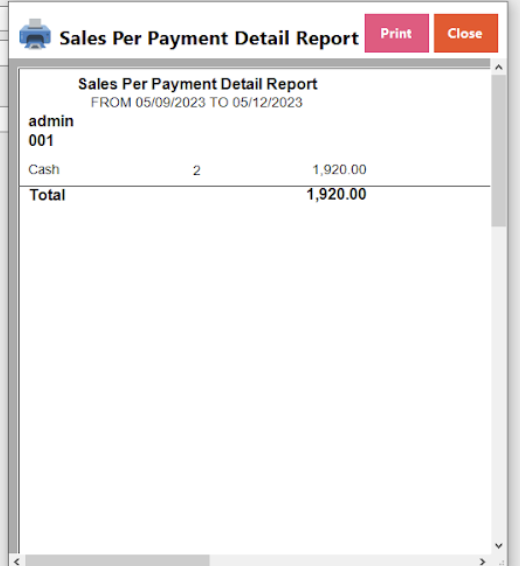Click the vertical scrollbar thumb
The width and height of the screenshot is (520, 566).
[499, 151]
